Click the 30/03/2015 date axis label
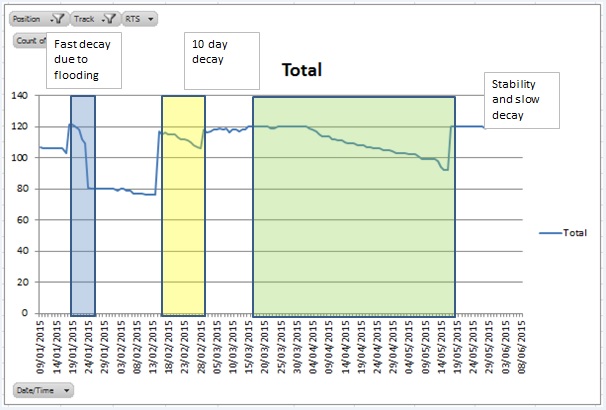 (x=297, y=347)
